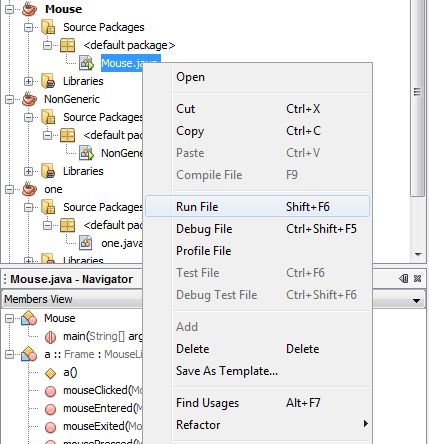Click the Mouse class icon in Navigator
Viewport: 429px width, 444px height.
tap(29, 318)
